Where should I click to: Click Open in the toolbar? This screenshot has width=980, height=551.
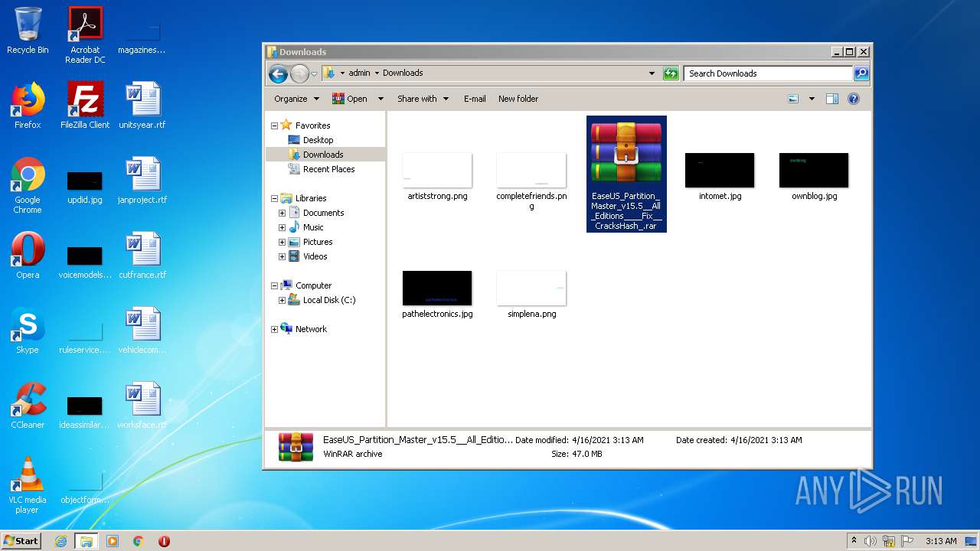[x=350, y=99]
